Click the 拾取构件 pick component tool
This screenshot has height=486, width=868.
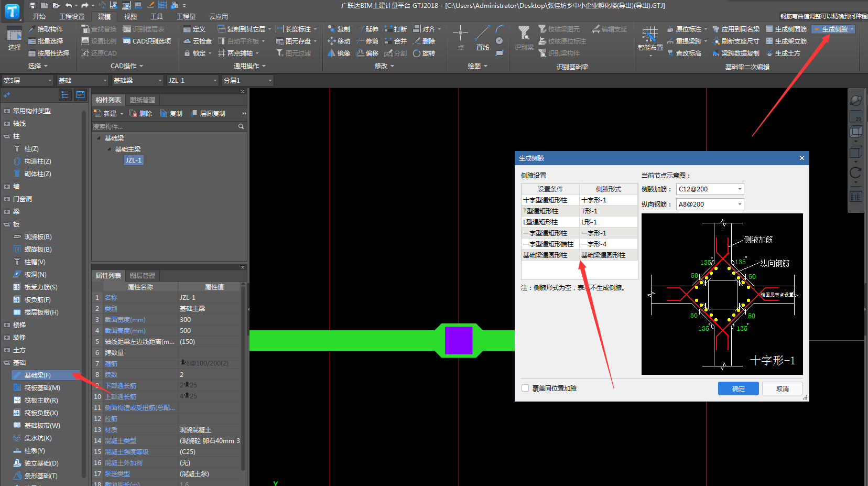pyautogui.click(x=46, y=29)
